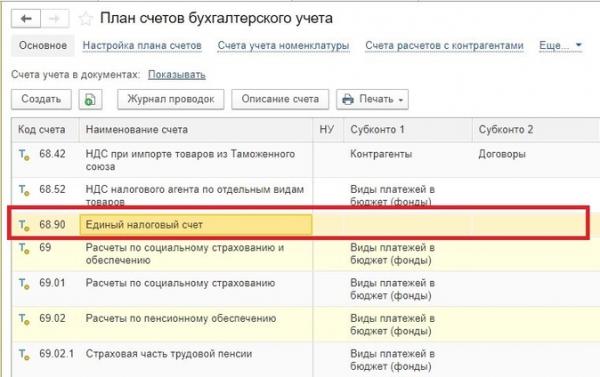
Task: Select account code 69.01
Action: [x=52, y=283]
